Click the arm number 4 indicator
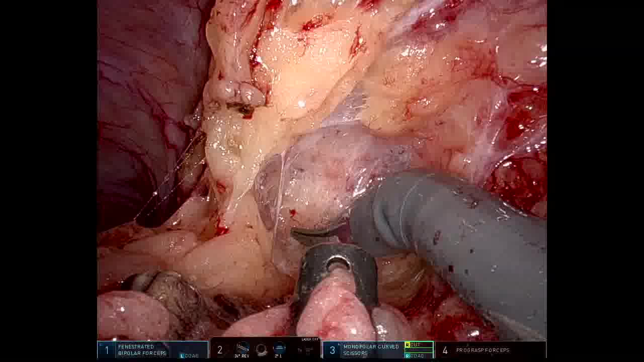Image resolution: width=644 pixels, height=362 pixels. [445, 350]
